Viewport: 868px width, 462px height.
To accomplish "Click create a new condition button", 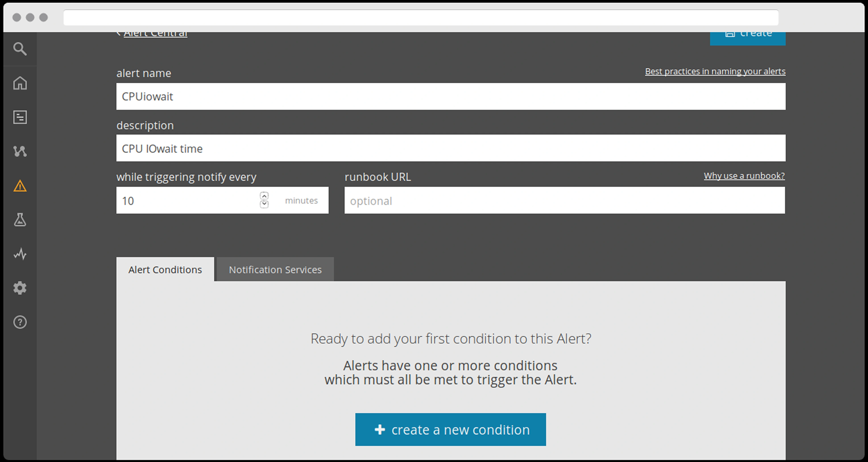I will 450,430.
